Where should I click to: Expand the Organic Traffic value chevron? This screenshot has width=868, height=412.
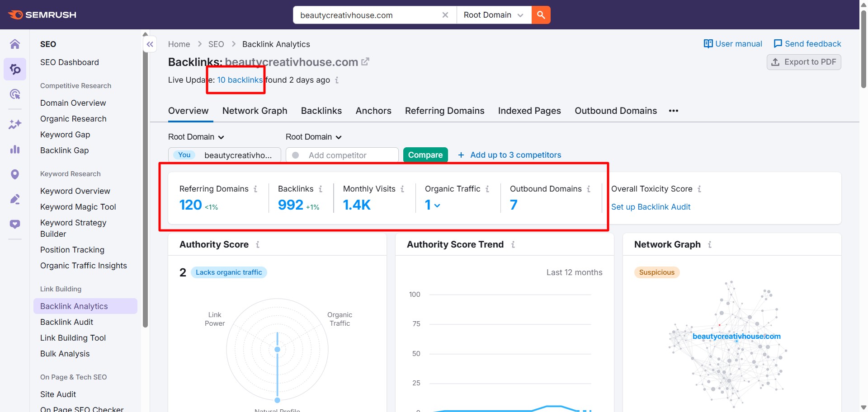(437, 206)
